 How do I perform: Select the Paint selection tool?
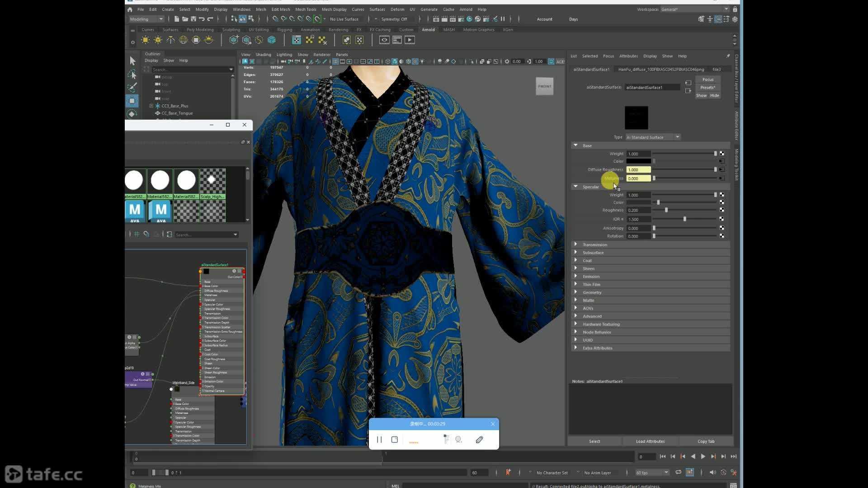(x=132, y=87)
